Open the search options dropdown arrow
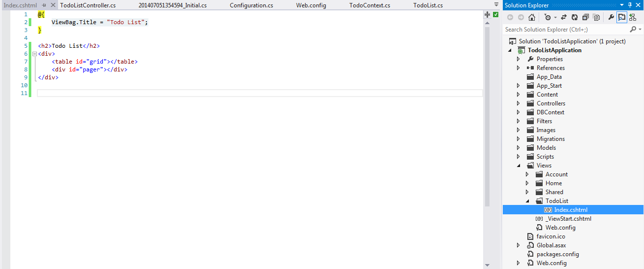The height and width of the screenshot is (269, 644). click(x=640, y=30)
